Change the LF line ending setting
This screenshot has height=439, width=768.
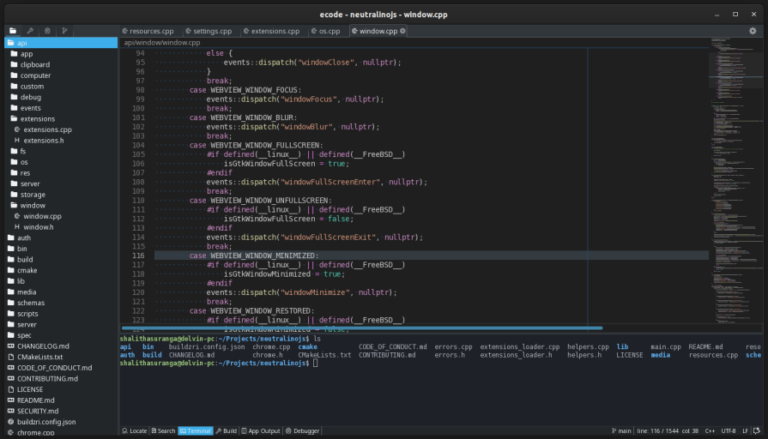click(x=745, y=431)
